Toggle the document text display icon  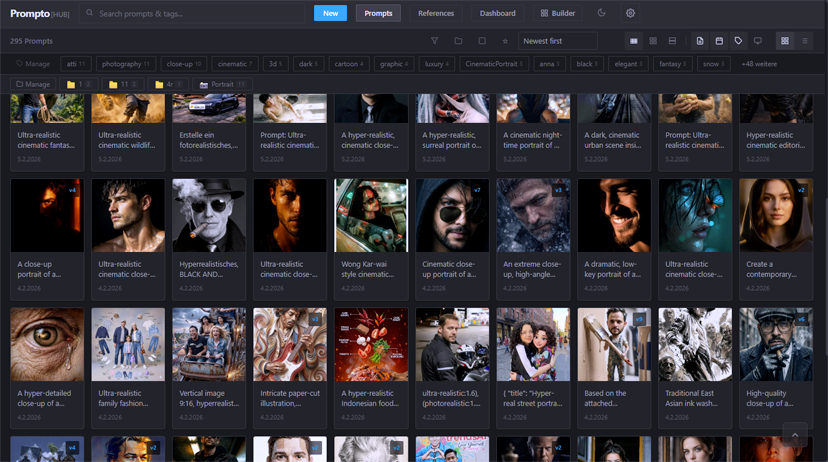[x=700, y=41]
